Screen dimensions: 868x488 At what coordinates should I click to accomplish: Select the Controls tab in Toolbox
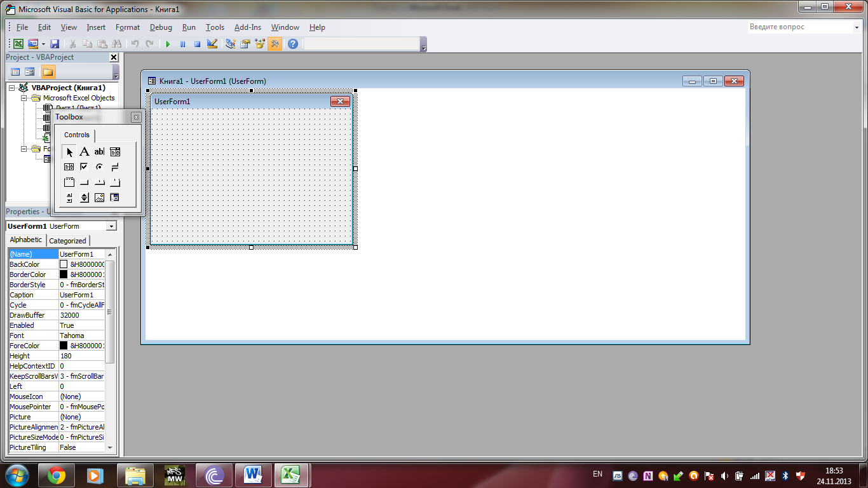click(x=77, y=135)
